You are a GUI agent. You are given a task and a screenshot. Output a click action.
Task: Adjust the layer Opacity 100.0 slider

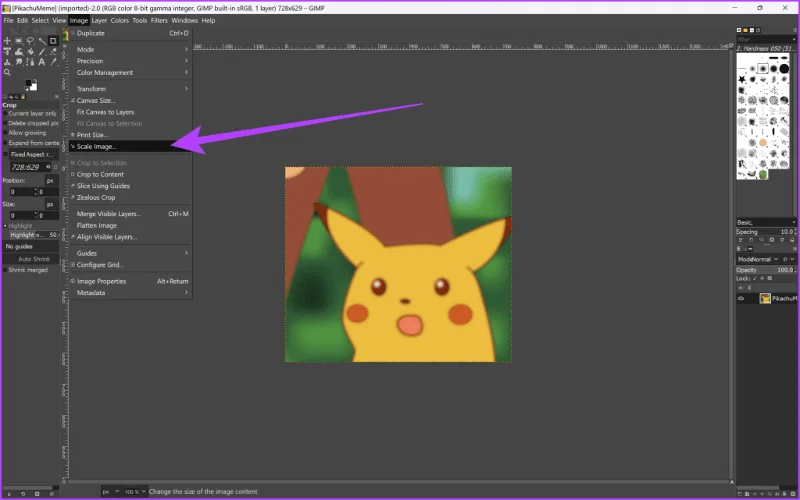765,270
